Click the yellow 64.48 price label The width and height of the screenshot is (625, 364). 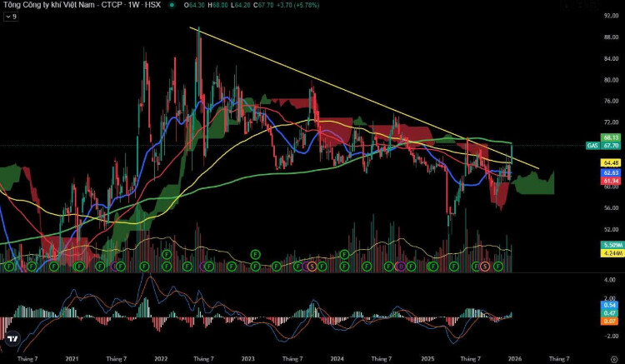(x=610, y=163)
